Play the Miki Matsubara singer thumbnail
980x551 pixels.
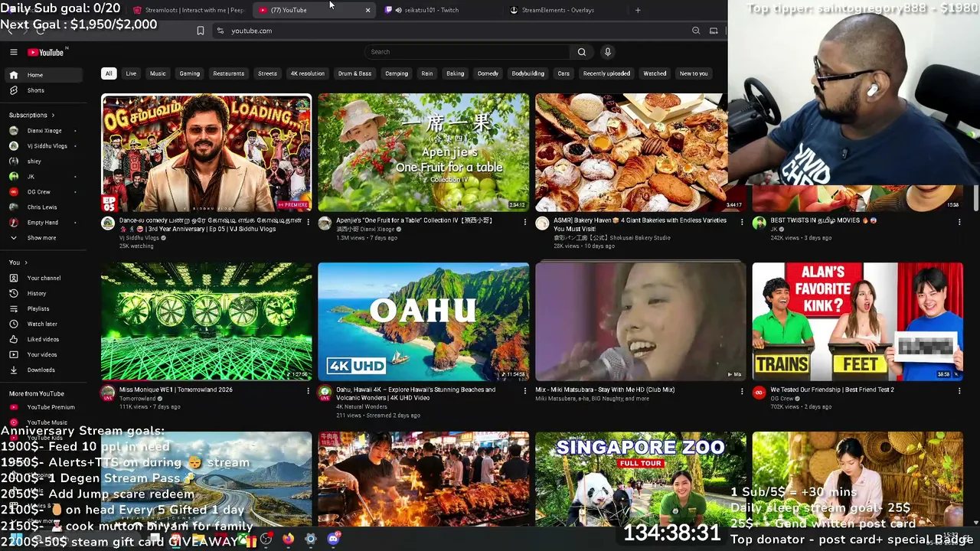641,321
